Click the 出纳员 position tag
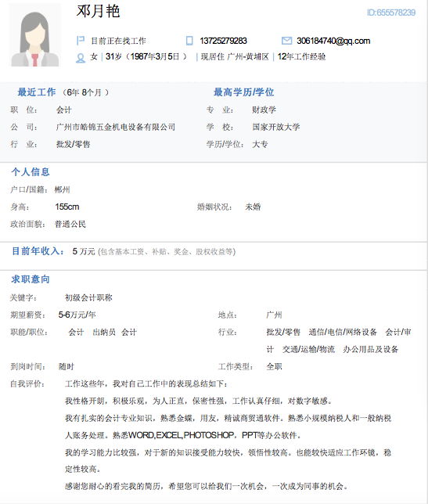 click(x=104, y=332)
